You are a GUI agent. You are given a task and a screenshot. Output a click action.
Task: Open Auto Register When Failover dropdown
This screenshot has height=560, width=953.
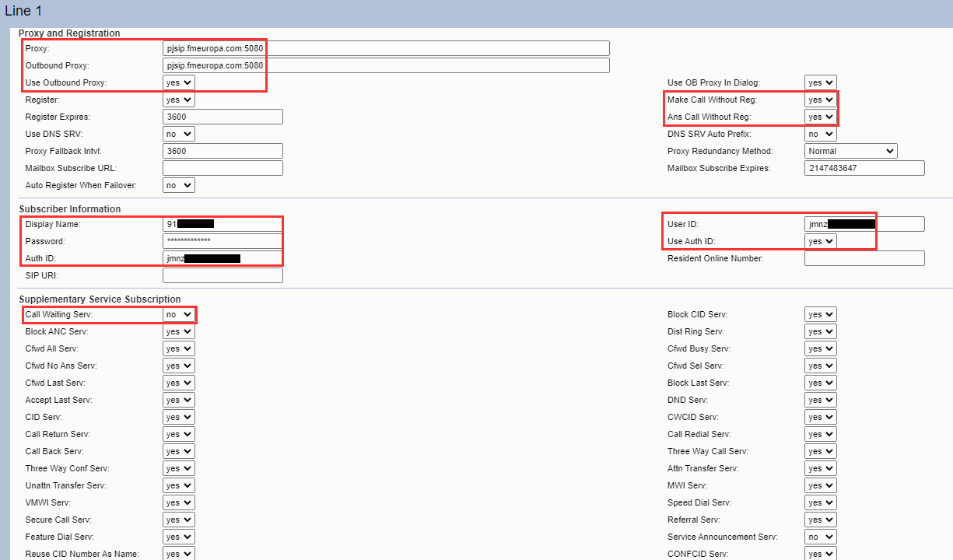click(179, 185)
